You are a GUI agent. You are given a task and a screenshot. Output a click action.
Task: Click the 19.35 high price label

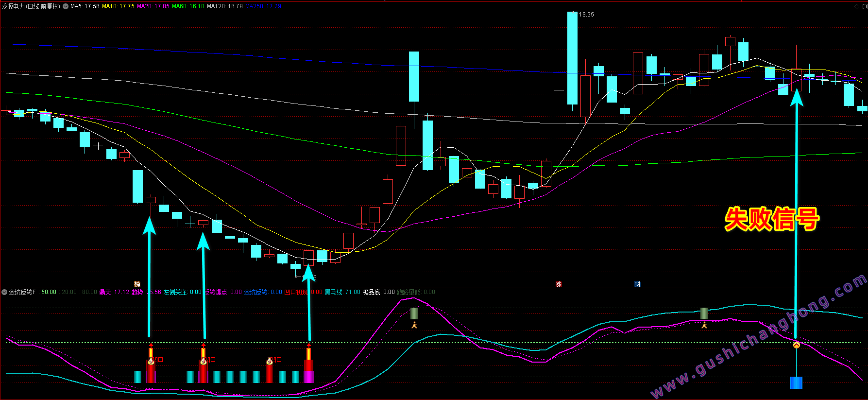click(x=586, y=15)
